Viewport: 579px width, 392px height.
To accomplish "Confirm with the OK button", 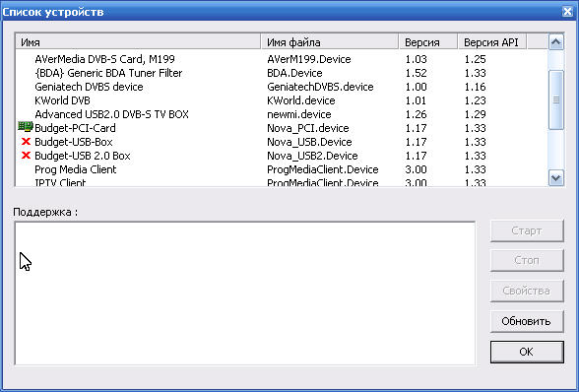I will [x=527, y=352].
